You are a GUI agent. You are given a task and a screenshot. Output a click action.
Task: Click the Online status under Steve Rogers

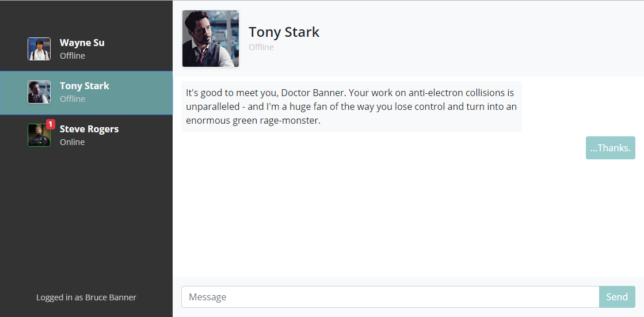coord(73,142)
